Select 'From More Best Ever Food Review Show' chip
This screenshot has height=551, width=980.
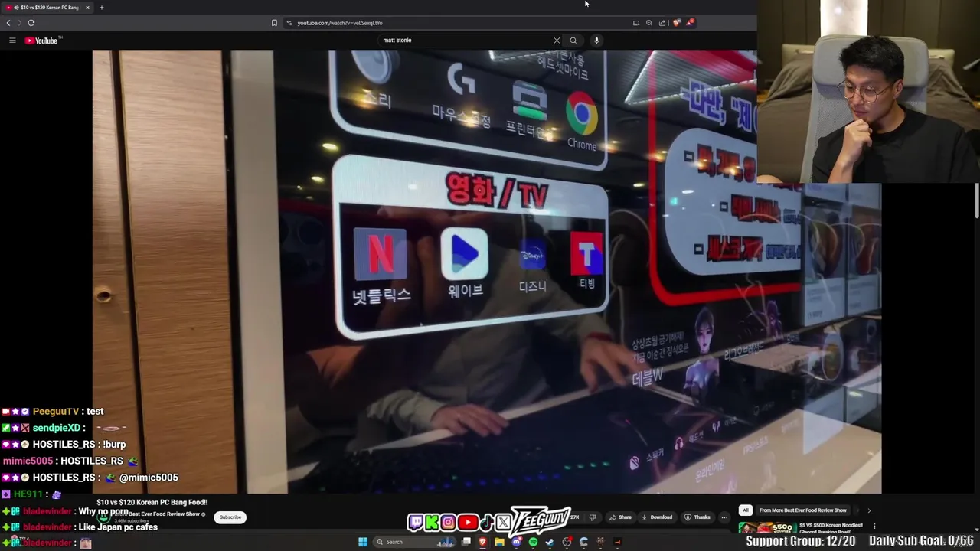click(803, 510)
